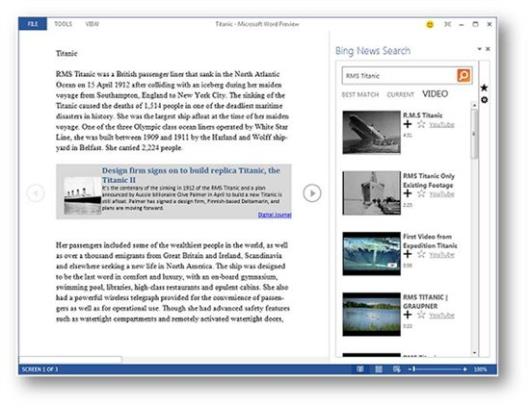The height and width of the screenshot is (408, 530).
Task: Select the BEST MATCH results tab
Action: (x=360, y=95)
